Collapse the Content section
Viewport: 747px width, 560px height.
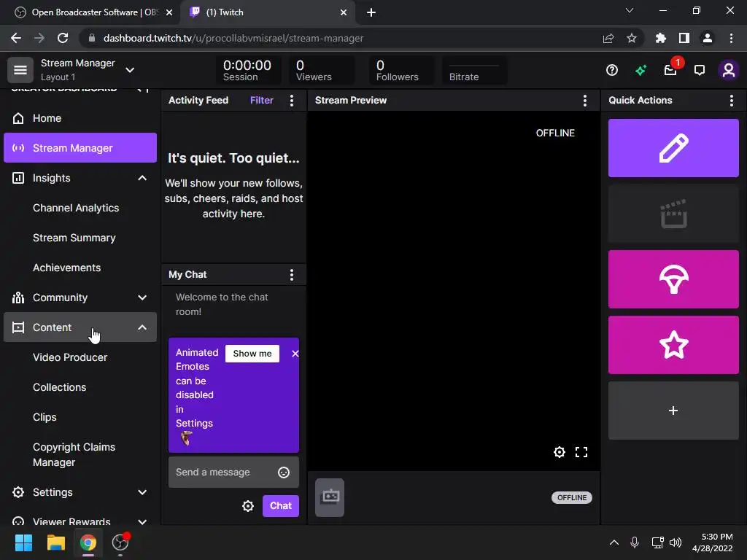point(142,327)
